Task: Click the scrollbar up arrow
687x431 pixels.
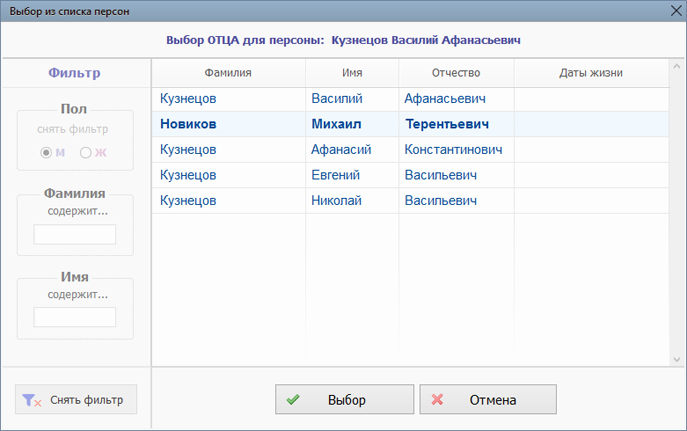Action: click(676, 67)
